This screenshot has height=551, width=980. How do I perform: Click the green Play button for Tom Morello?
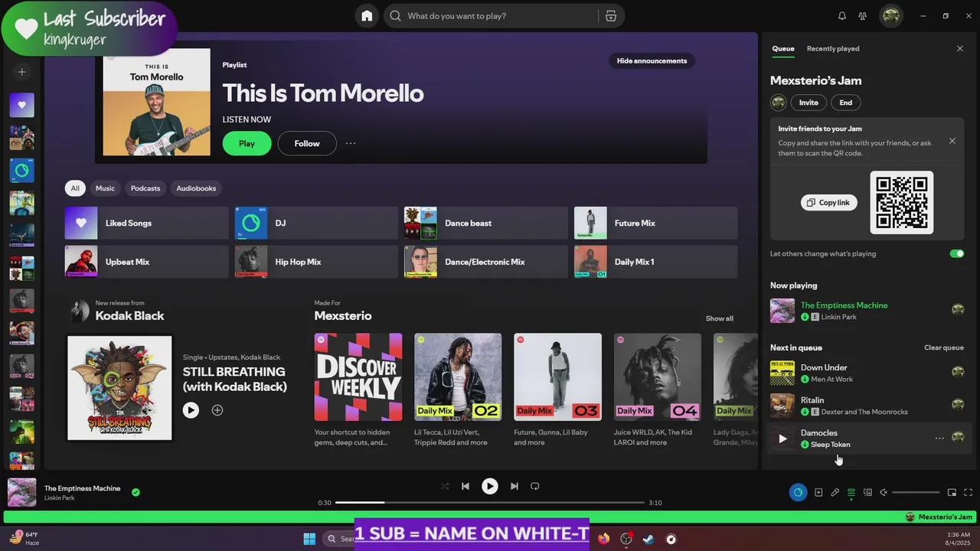pos(247,143)
